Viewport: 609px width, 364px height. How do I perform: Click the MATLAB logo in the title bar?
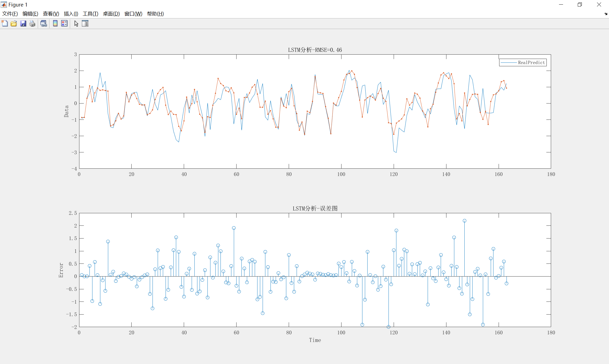[4, 5]
